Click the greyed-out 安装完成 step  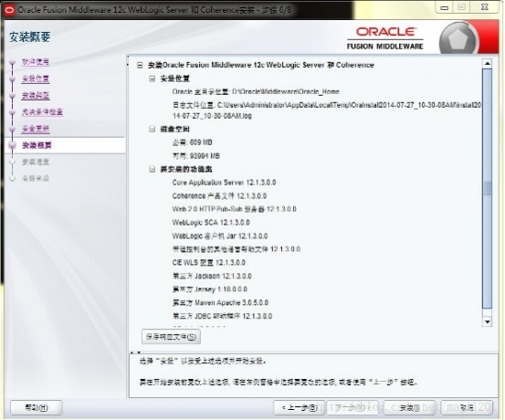[36, 178]
